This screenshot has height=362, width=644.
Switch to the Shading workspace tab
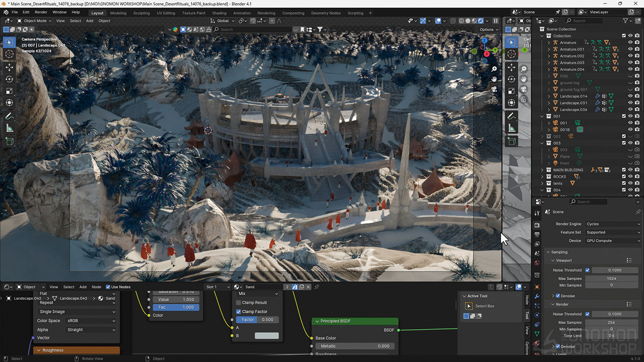[x=219, y=13]
